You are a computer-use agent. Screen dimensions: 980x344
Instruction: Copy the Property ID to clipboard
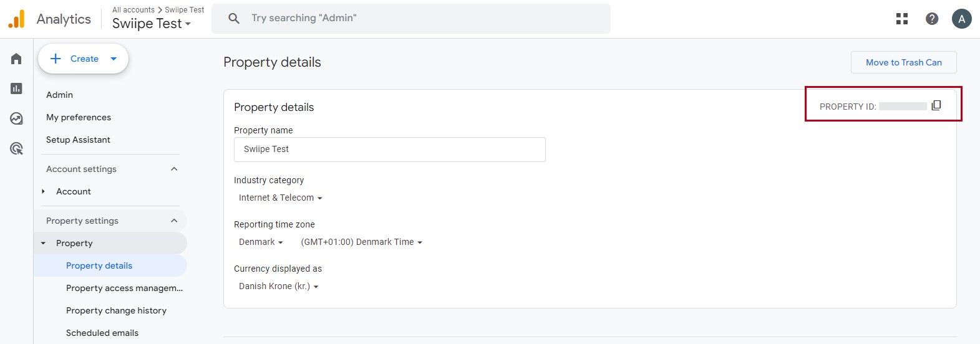coord(936,106)
